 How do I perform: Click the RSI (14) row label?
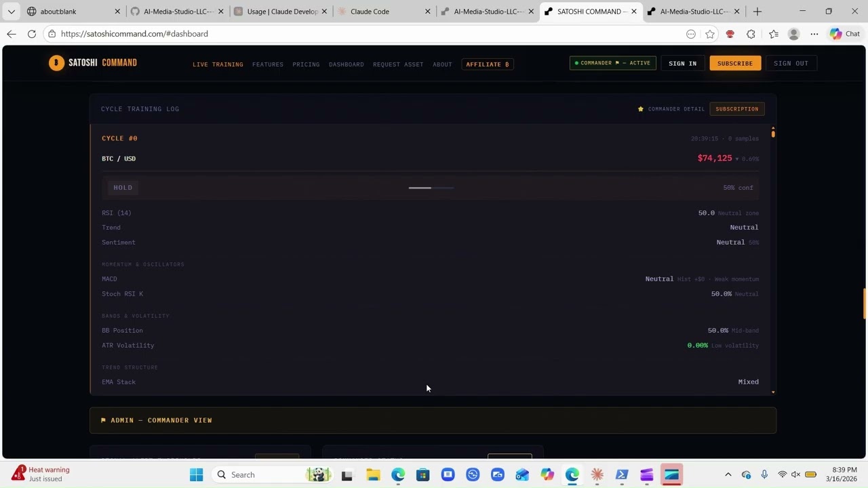(117, 213)
